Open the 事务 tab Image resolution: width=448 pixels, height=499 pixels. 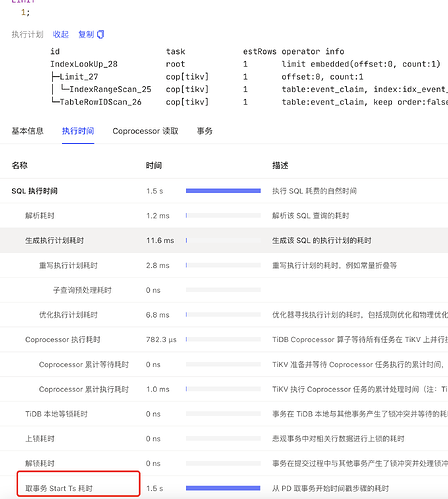tap(205, 131)
